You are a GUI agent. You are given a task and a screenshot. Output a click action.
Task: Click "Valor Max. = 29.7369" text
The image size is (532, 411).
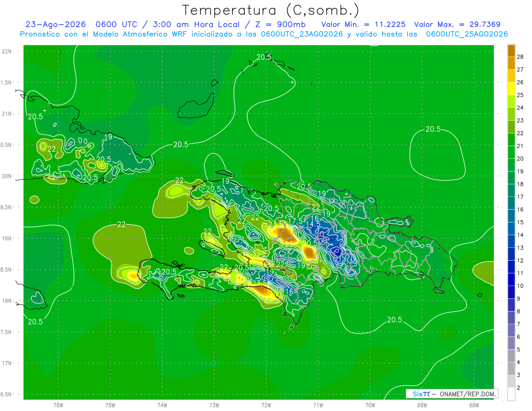pos(457,24)
